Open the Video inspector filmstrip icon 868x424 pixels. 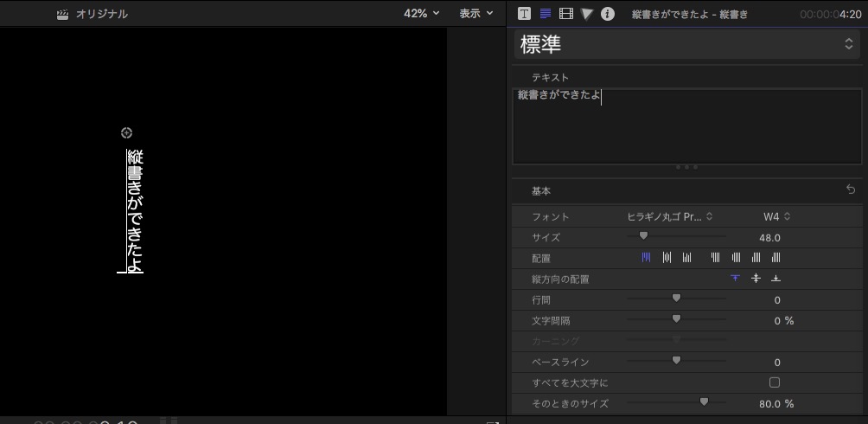pyautogui.click(x=566, y=14)
